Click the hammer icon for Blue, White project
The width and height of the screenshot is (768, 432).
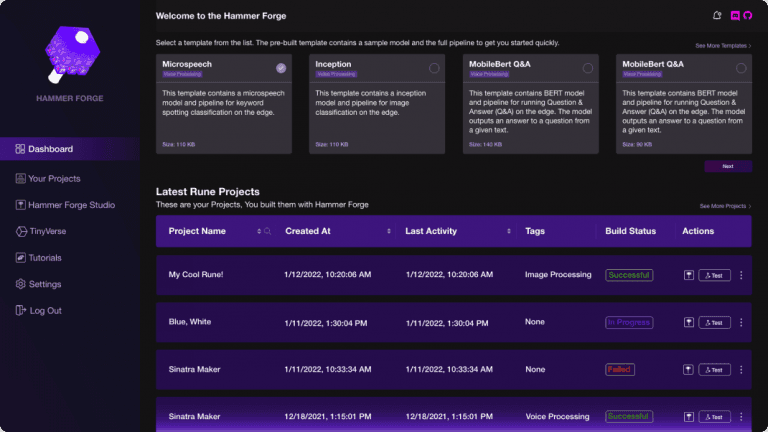click(x=689, y=323)
